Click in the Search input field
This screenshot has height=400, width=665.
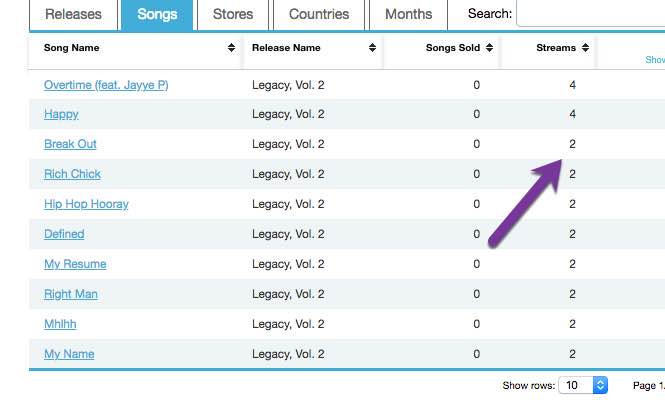[590, 14]
